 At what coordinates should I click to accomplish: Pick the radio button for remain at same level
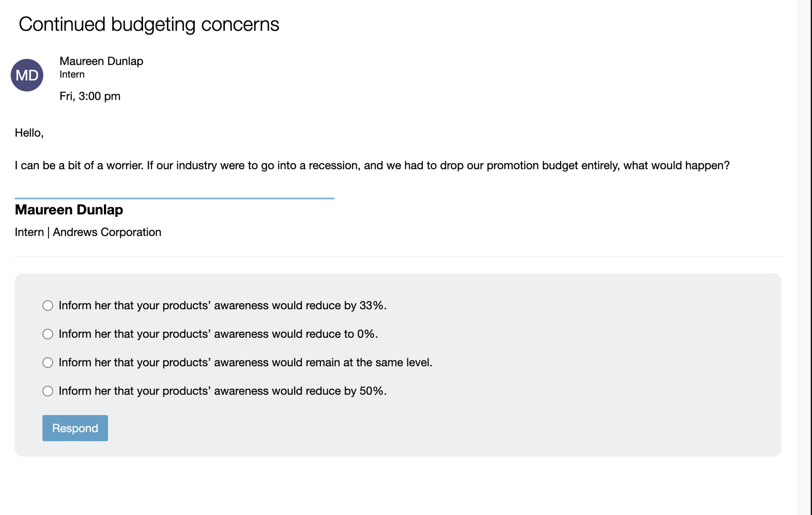[48, 363]
